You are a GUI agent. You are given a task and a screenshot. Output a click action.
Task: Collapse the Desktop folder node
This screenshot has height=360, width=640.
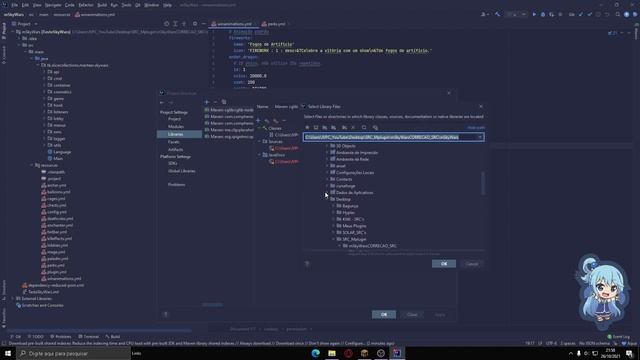tap(327, 199)
